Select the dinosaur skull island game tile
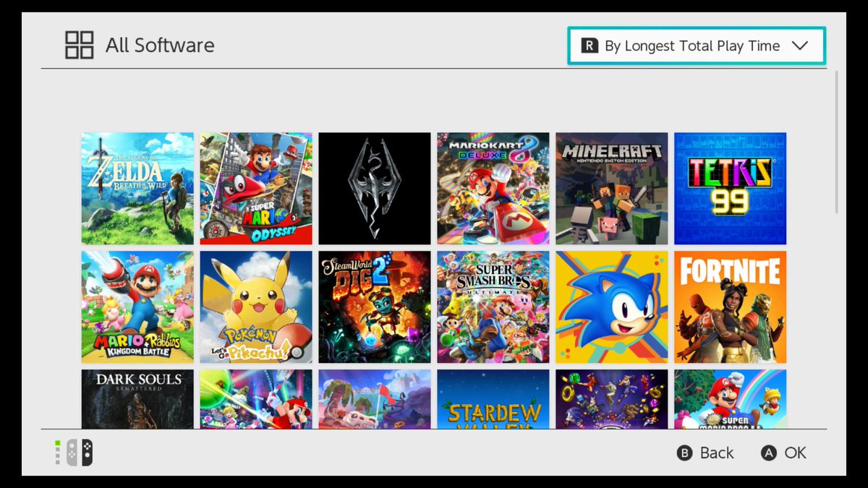This screenshot has height=488, width=868. pos(375,399)
